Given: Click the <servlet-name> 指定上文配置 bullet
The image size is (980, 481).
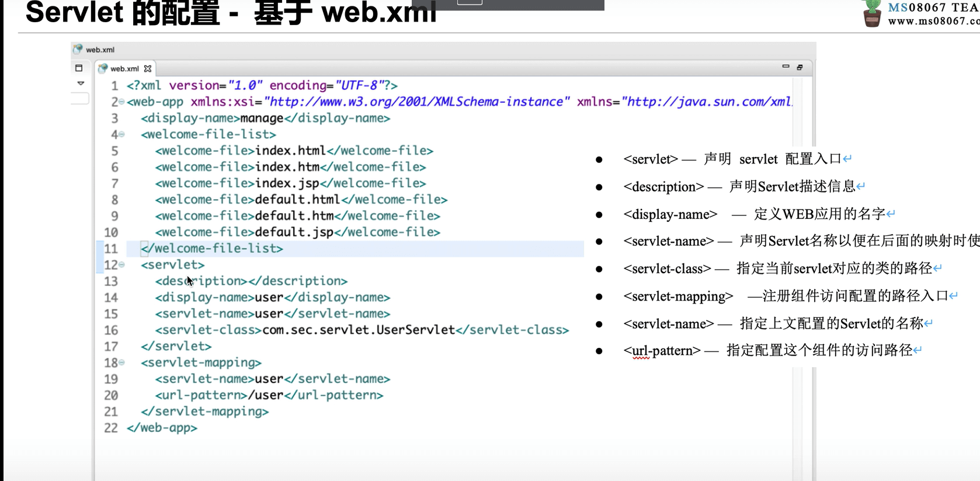Looking at the screenshot, I should (x=778, y=323).
